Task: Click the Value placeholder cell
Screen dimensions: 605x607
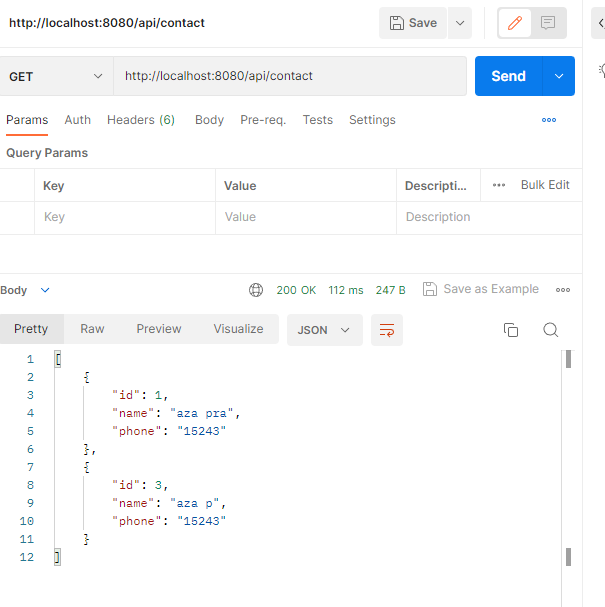Action: (306, 217)
